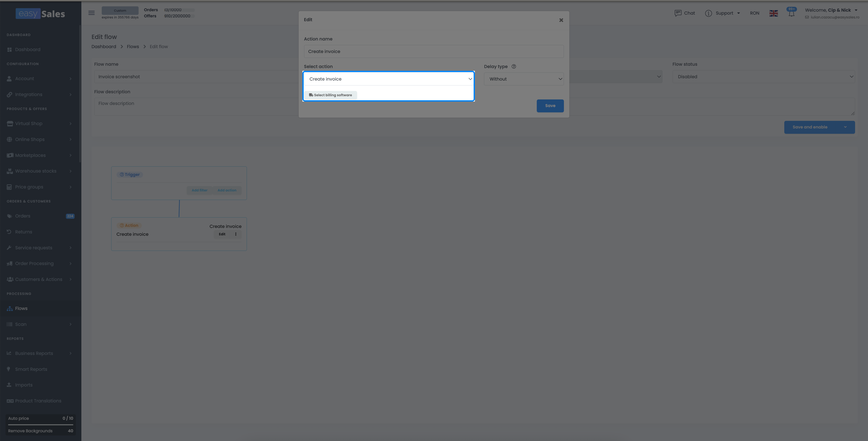Click the Action help badge

point(129,225)
